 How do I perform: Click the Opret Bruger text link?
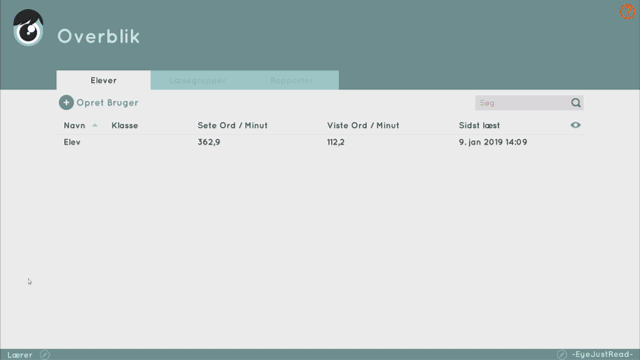point(107,103)
